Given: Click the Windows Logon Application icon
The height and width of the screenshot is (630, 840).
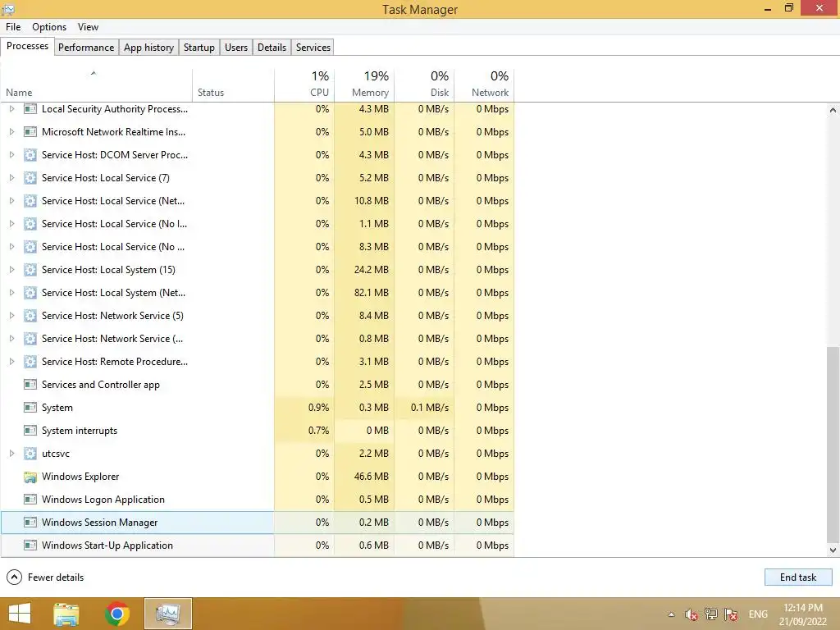Looking at the screenshot, I should point(30,500).
